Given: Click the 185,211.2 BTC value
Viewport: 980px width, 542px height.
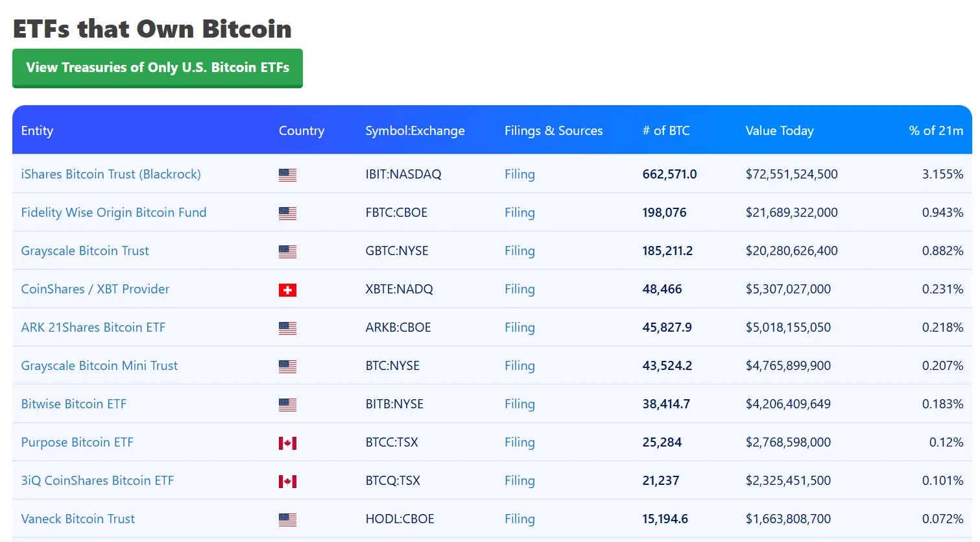Looking at the screenshot, I should (667, 251).
